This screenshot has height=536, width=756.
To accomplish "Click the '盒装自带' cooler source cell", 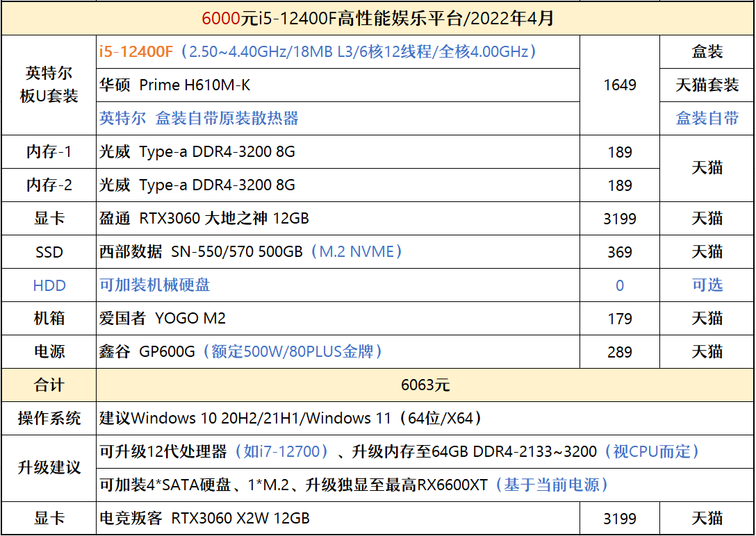I will click(x=707, y=119).
